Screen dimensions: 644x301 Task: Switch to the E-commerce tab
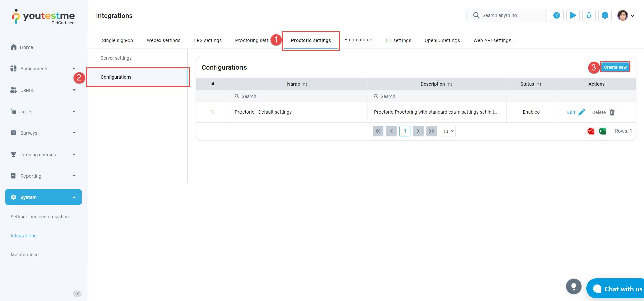tap(358, 40)
